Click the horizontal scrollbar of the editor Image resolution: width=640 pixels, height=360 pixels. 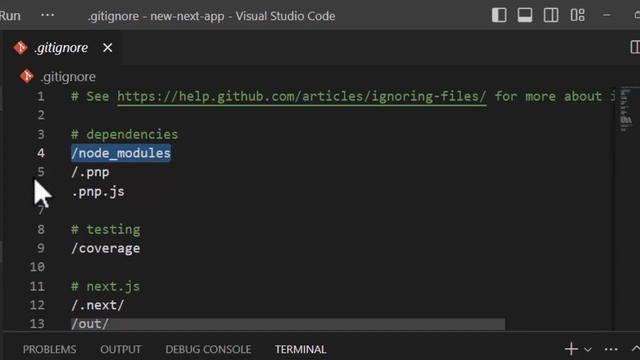tap(288, 324)
